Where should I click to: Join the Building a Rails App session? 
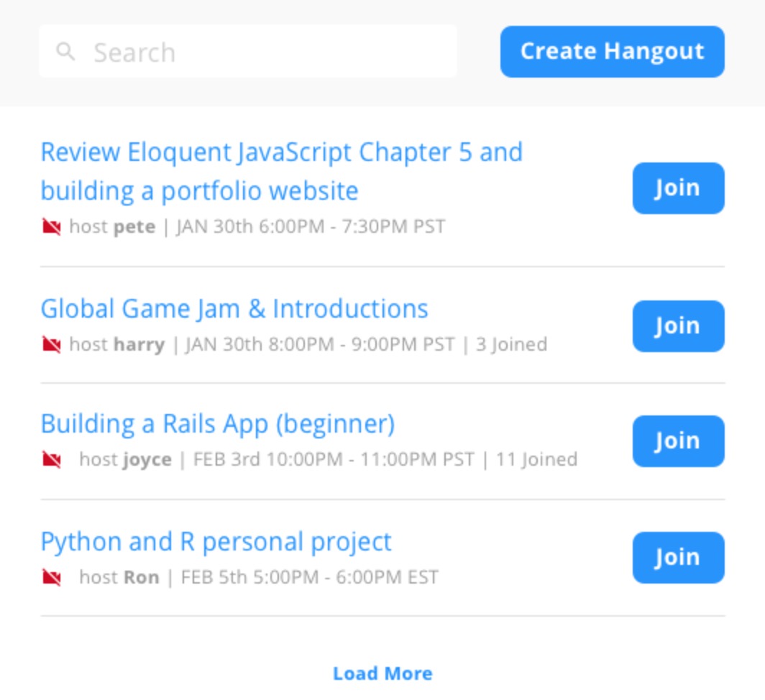coord(677,441)
